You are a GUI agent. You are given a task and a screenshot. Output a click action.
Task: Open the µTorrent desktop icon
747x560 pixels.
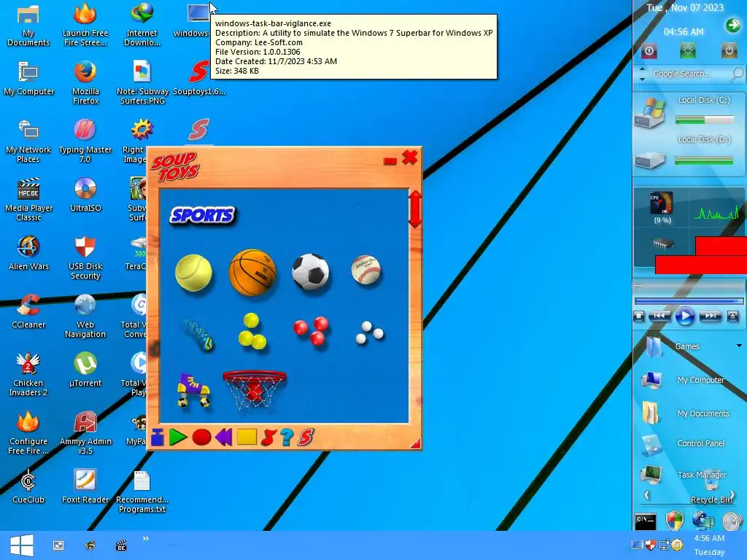(x=85, y=370)
